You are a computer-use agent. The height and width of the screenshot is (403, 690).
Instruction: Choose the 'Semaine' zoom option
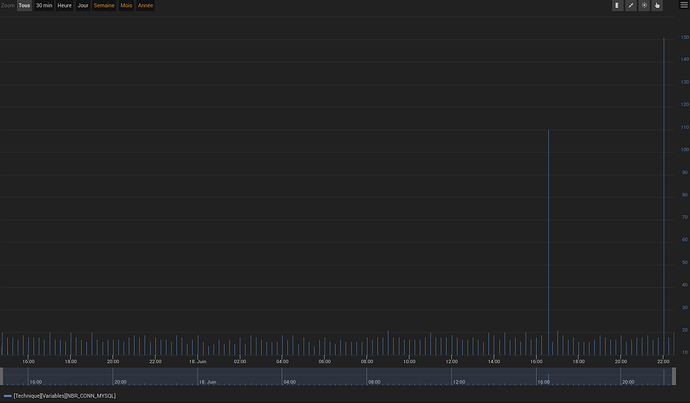click(x=104, y=6)
